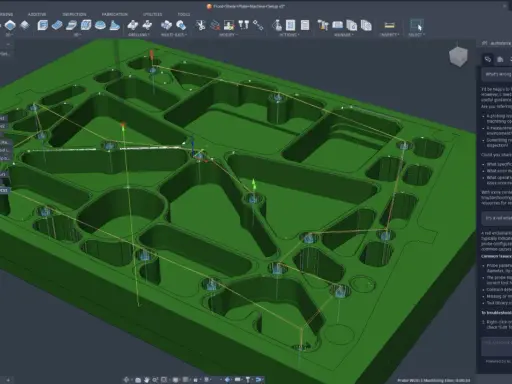Viewport: 512px width, 384px height.
Task: Choose the dome-shaped 3D strategy icon
Action: 100,25
